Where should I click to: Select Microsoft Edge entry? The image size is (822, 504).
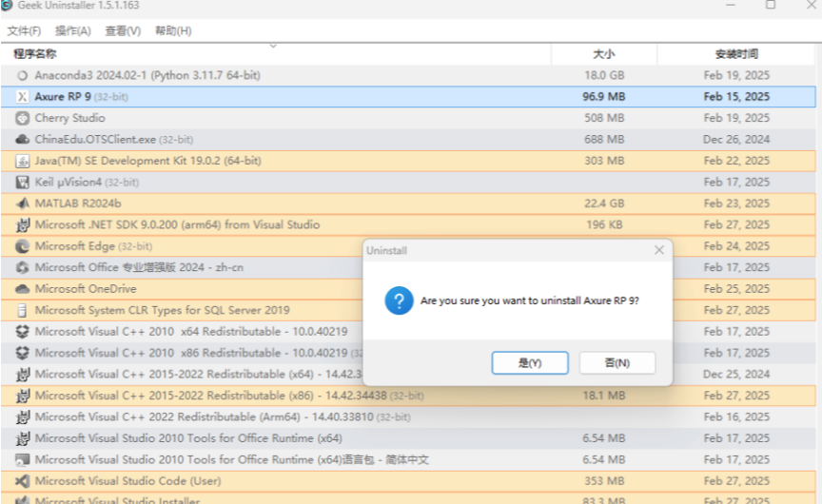93,246
